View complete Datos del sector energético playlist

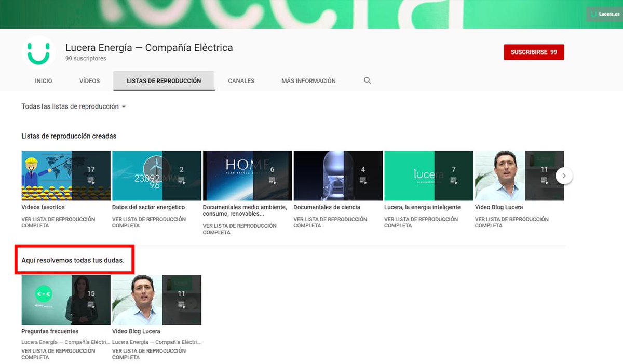(x=149, y=222)
